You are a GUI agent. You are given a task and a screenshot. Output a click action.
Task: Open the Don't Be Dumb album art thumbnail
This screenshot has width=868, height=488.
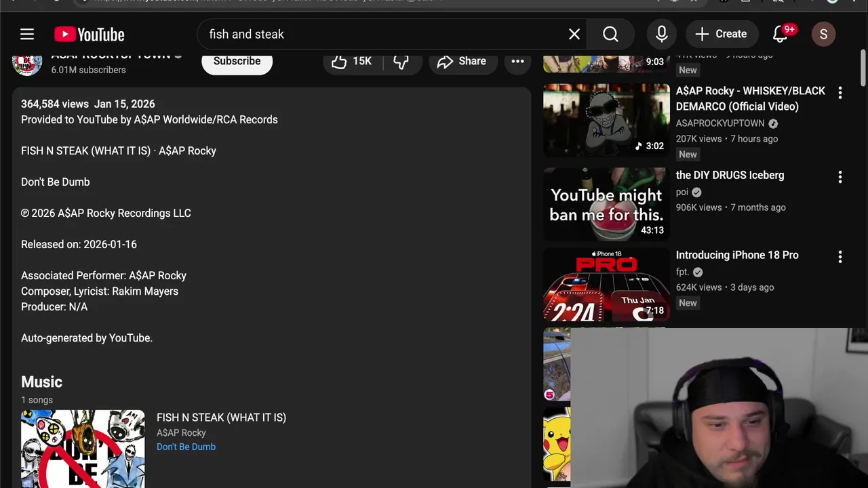click(x=83, y=449)
